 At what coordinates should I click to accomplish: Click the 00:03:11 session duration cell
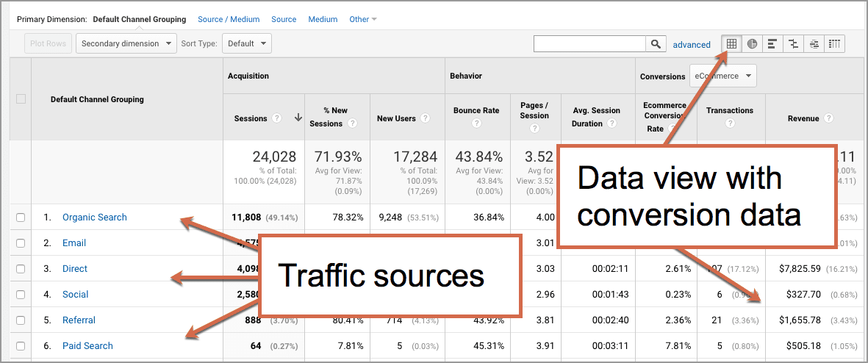609,346
